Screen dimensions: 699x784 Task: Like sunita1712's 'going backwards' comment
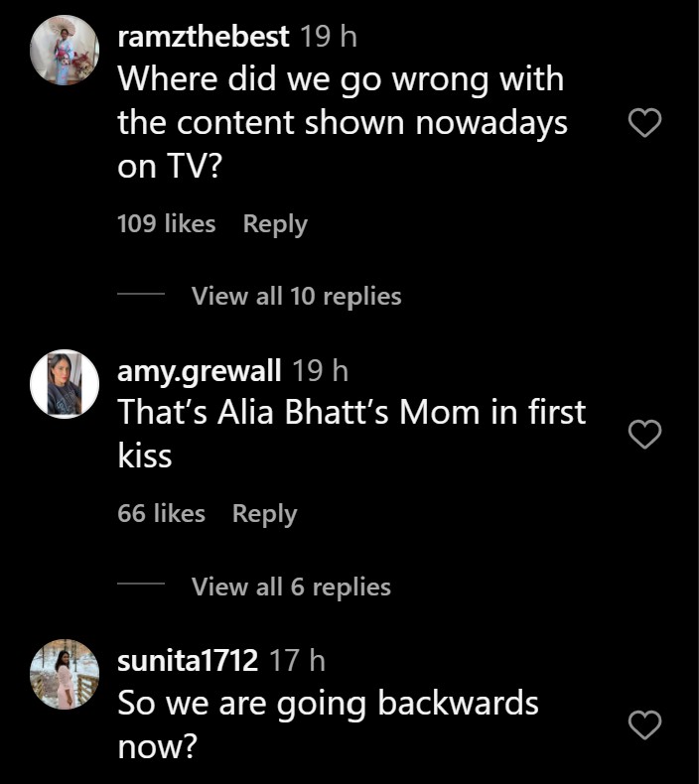click(x=645, y=726)
